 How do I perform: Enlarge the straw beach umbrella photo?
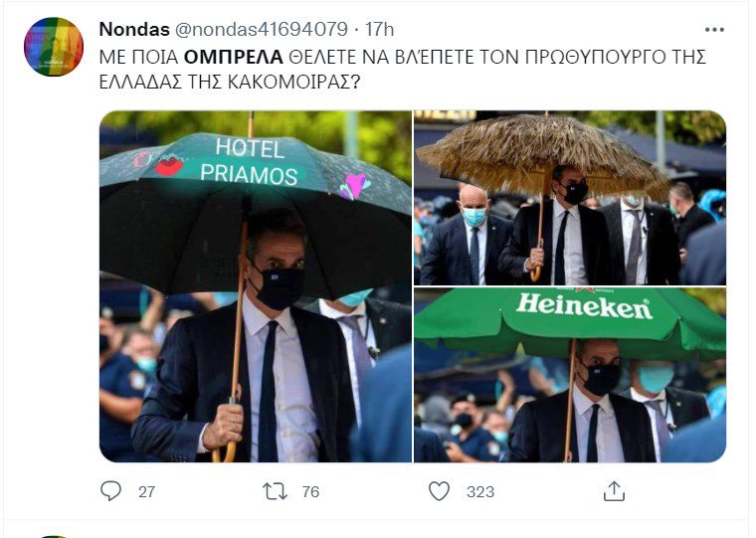pos(570,198)
